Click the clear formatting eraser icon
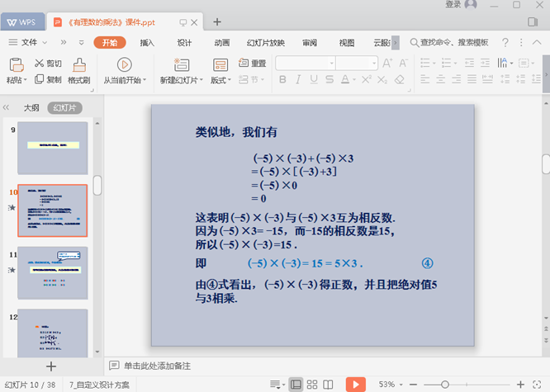Viewport: 550px width, 392px height. 399,79
